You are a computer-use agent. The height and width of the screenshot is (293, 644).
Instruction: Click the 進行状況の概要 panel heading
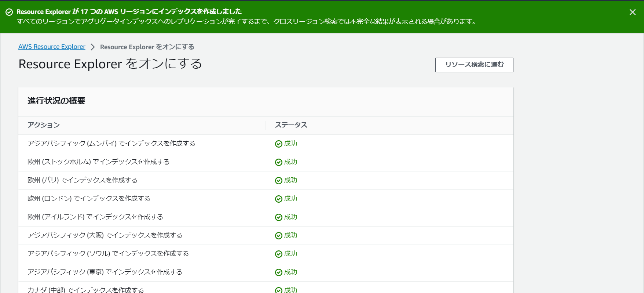click(x=56, y=101)
